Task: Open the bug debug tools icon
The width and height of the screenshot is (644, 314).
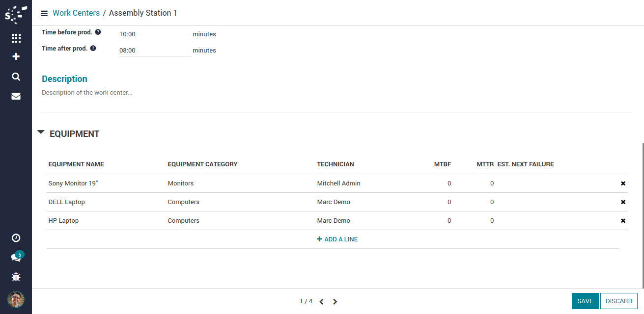Action: pos(16,277)
